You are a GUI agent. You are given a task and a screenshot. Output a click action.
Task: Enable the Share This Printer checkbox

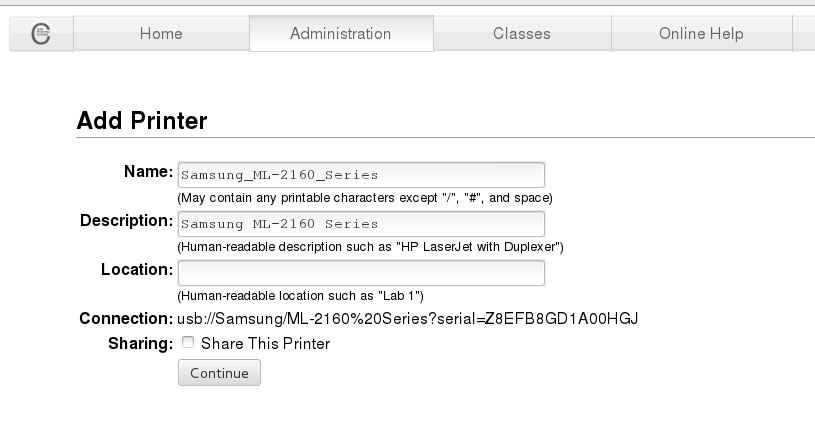pyautogui.click(x=187, y=343)
